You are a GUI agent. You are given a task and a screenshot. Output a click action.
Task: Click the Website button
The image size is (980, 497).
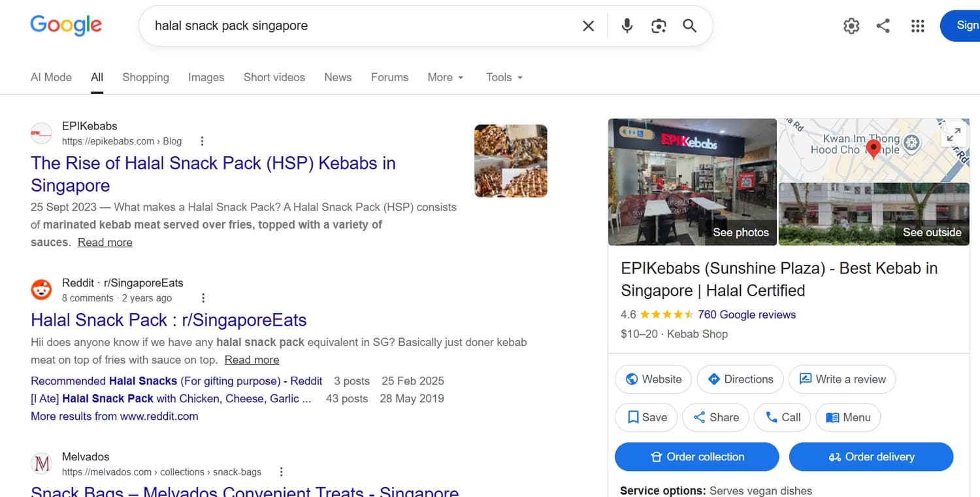[653, 379]
